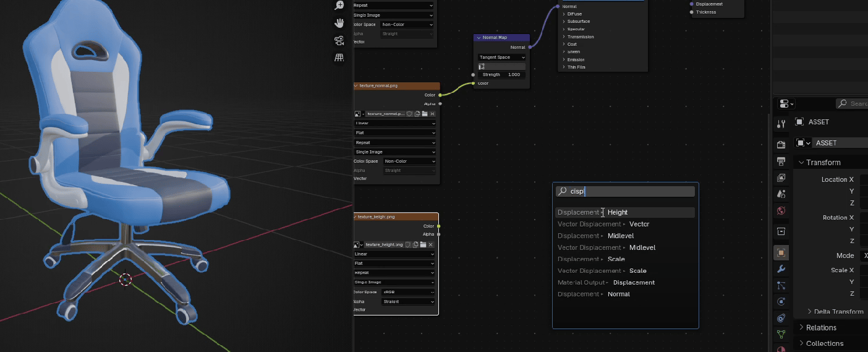Switch perspective/orthographic with grid icon
868x352 pixels.
[x=339, y=58]
